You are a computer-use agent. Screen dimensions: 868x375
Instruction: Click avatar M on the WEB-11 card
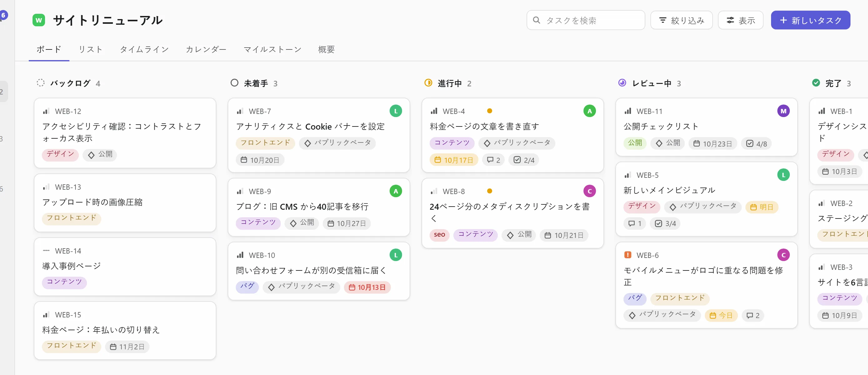pos(783,111)
